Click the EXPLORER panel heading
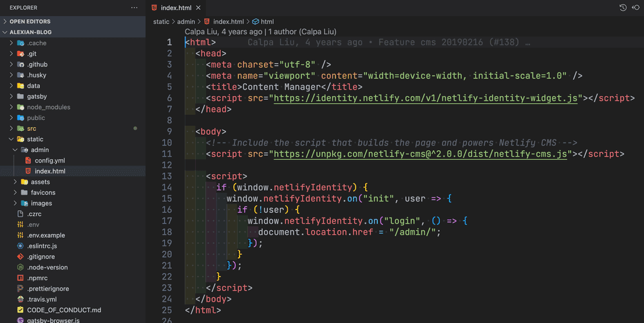 coord(23,8)
